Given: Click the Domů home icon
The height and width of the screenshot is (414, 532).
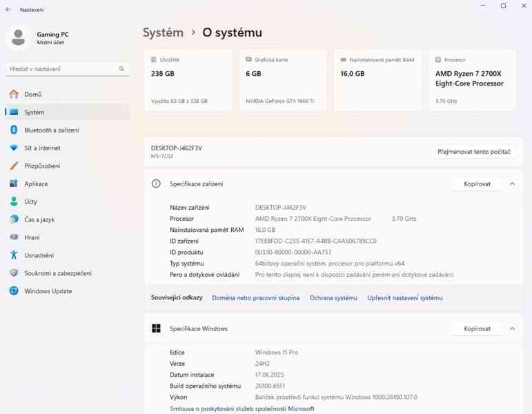Looking at the screenshot, I should tap(14, 94).
